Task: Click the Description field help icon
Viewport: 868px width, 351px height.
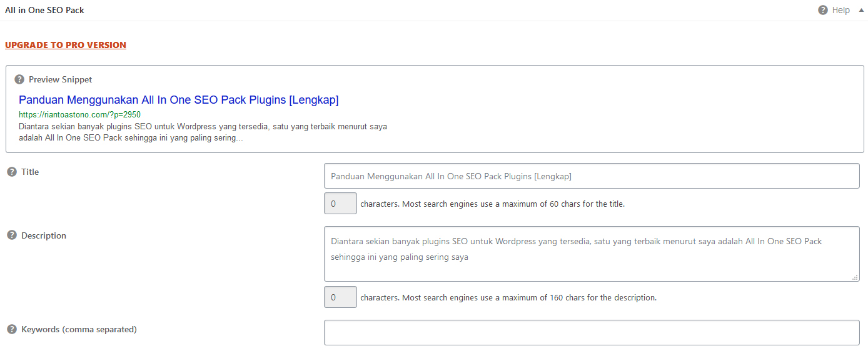Action: point(12,235)
